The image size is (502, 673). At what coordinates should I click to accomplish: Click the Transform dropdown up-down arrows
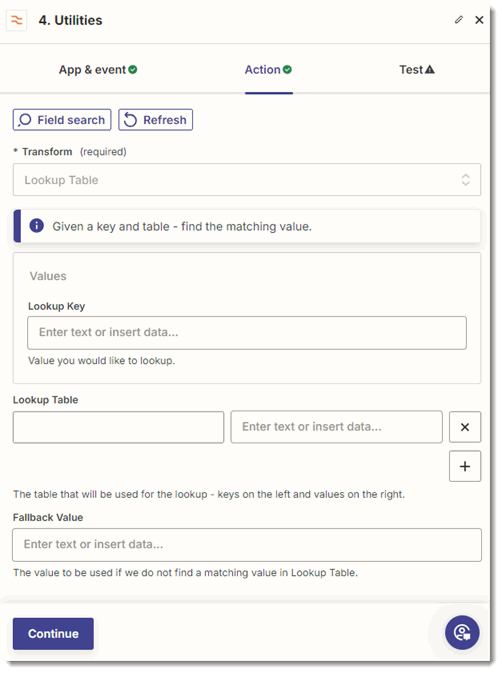click(x=466, y=179)
